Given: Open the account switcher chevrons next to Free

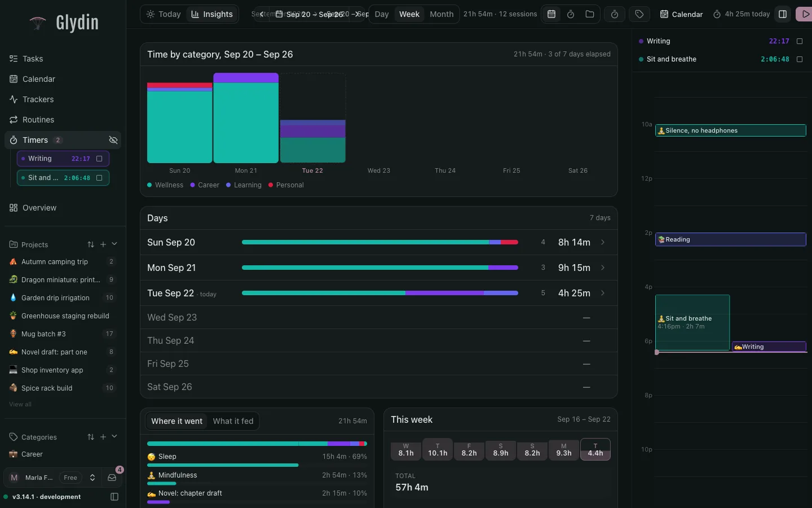Looking at the screenshot, I should tap(92, 478).
